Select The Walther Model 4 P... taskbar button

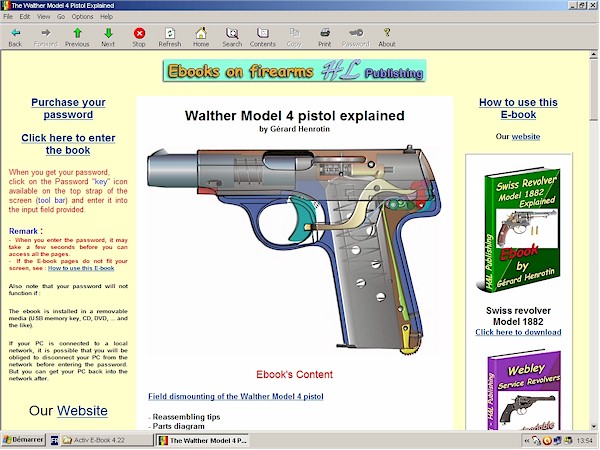(203, 440)
